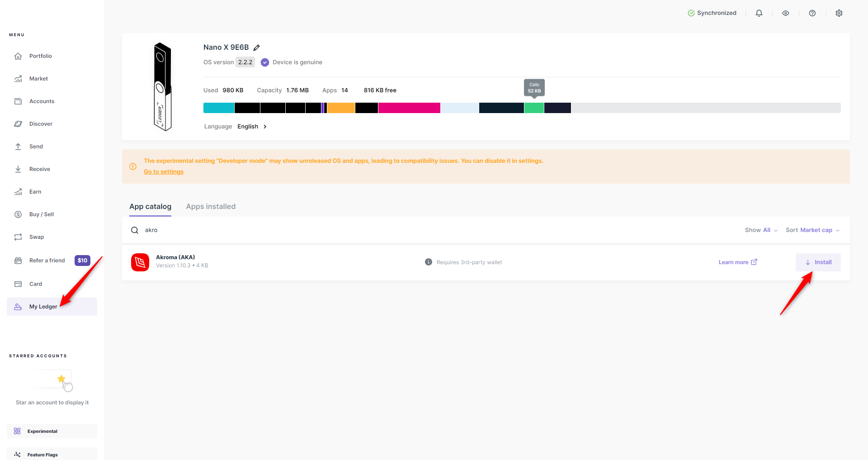Open settings gear icon

(839, 13)
